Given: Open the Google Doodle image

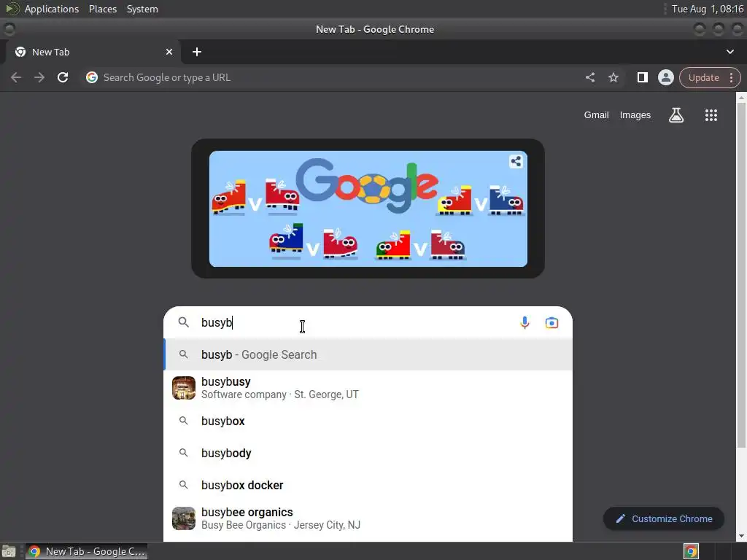Looking at the screenshot, I should (x=368, y=209).
